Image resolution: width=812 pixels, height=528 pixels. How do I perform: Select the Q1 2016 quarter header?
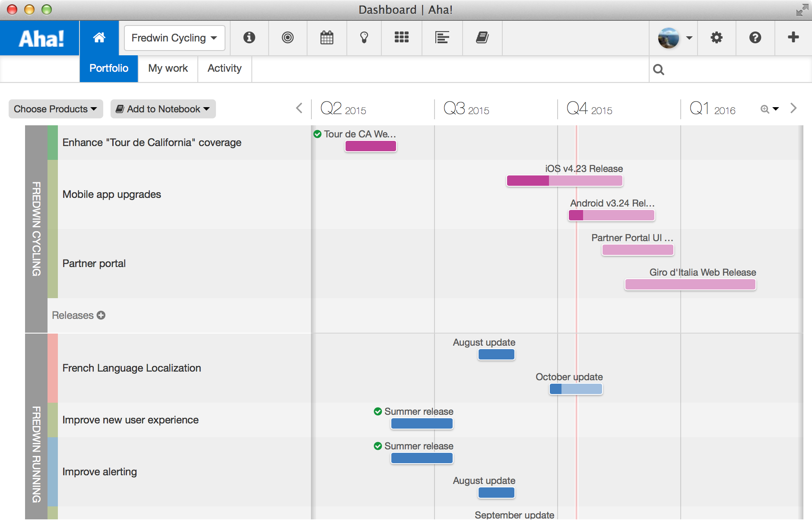click(x=713, y=108)
